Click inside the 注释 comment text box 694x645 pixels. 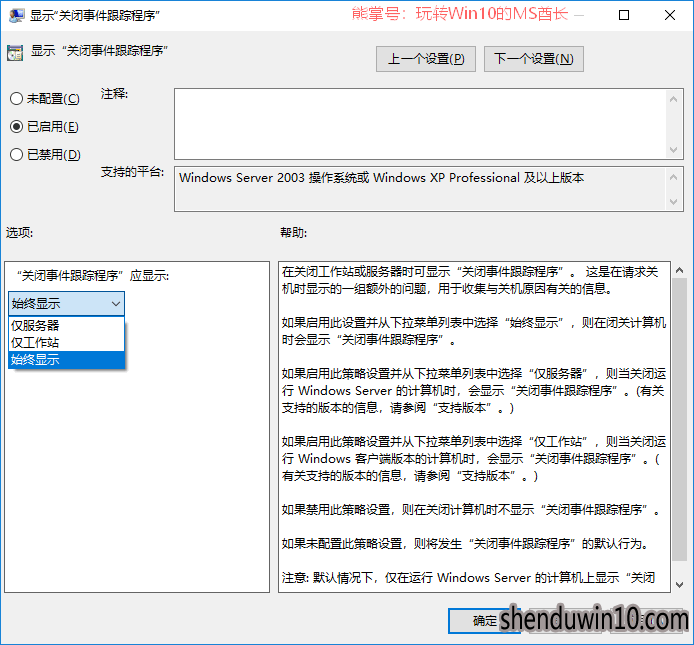point(420,124)
